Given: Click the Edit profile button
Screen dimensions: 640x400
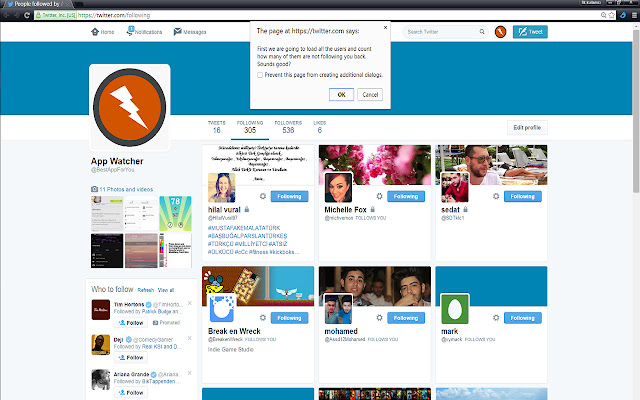Looking at the screenshot, I should pyautogui.click(x=525, y=128).
